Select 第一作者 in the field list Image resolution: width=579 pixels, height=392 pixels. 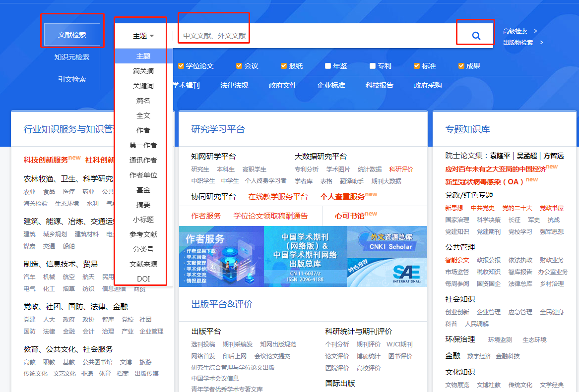[143, 145]
